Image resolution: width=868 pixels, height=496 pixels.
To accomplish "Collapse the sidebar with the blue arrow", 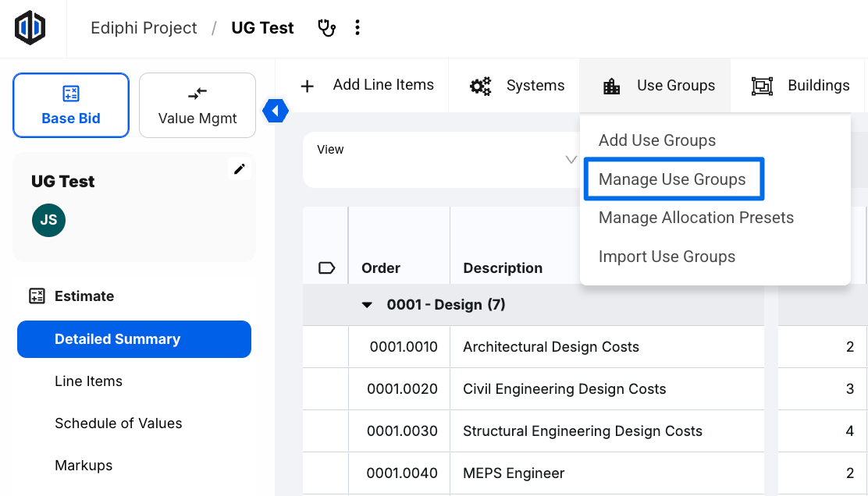I will (x=275, y=111).
